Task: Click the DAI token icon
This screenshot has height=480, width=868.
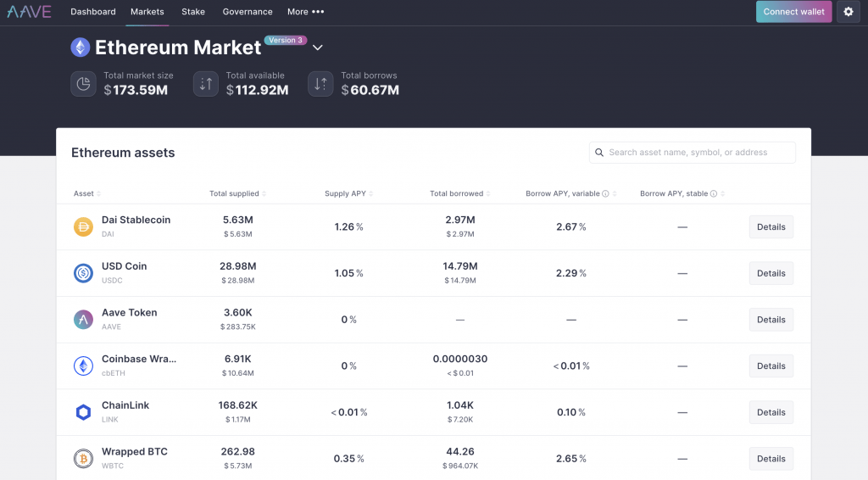Action: [x=84, y=227]
